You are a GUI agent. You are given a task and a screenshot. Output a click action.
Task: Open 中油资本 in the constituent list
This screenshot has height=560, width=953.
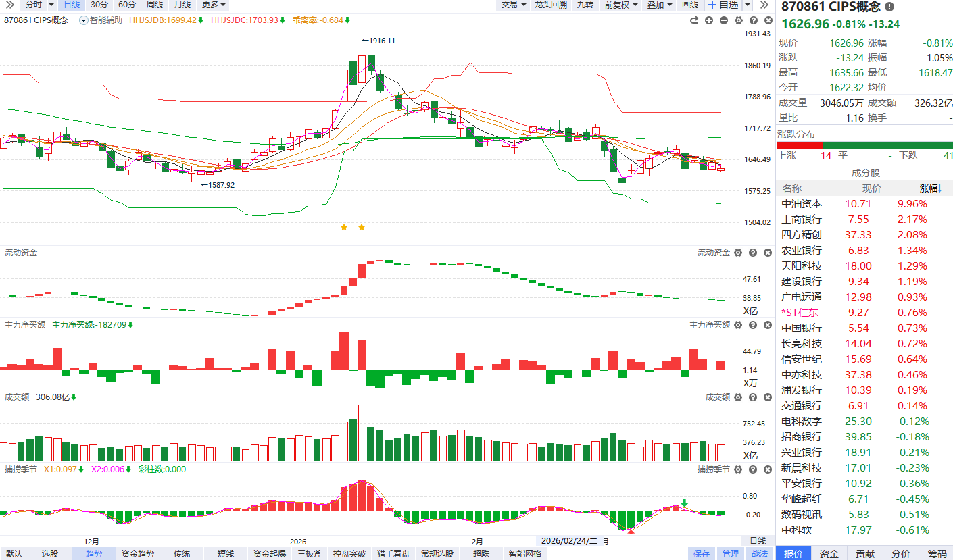pyautogui.click(x=802, y=204)
